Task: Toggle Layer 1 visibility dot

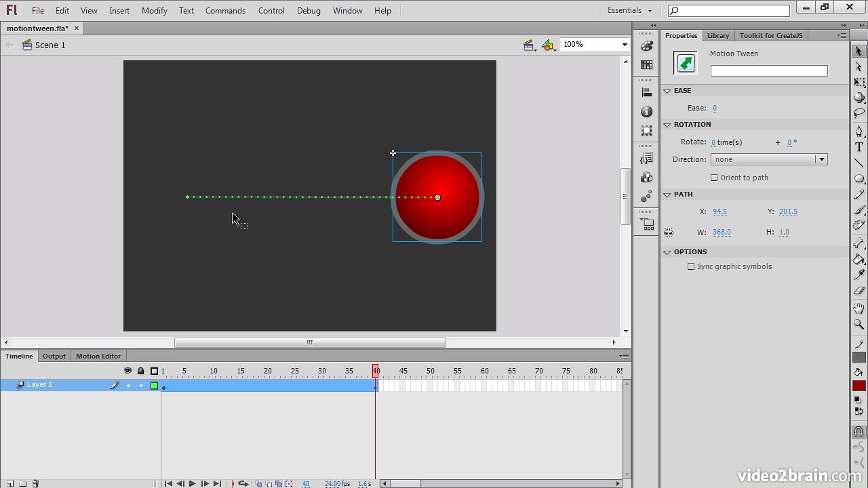Action: 128,386
